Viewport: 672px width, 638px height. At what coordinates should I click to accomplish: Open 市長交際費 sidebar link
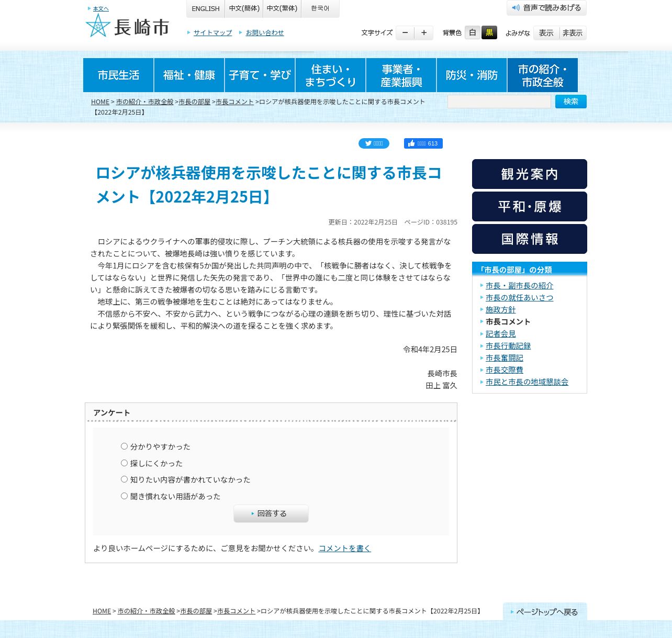pyautogui.click(x=504, y=370)
